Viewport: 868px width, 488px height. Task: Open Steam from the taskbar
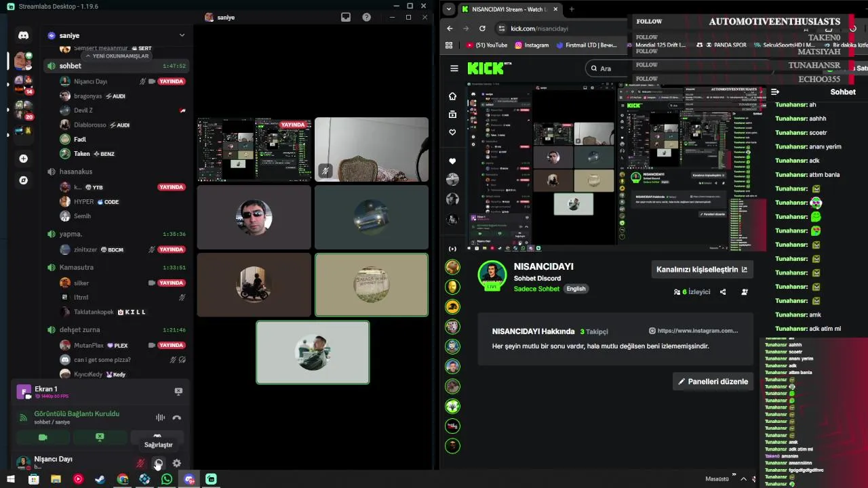[x=100, y=479]
